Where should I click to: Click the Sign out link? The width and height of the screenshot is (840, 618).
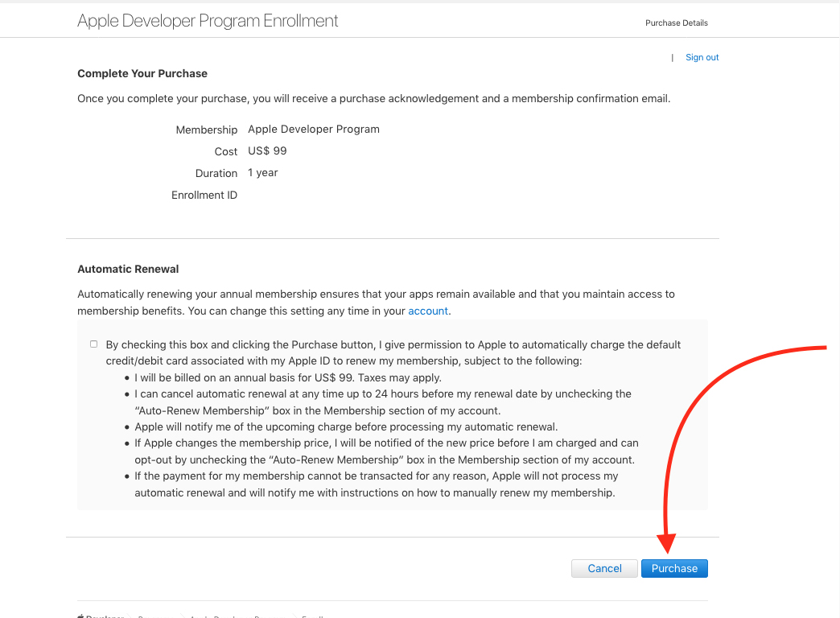click(702, 57)
